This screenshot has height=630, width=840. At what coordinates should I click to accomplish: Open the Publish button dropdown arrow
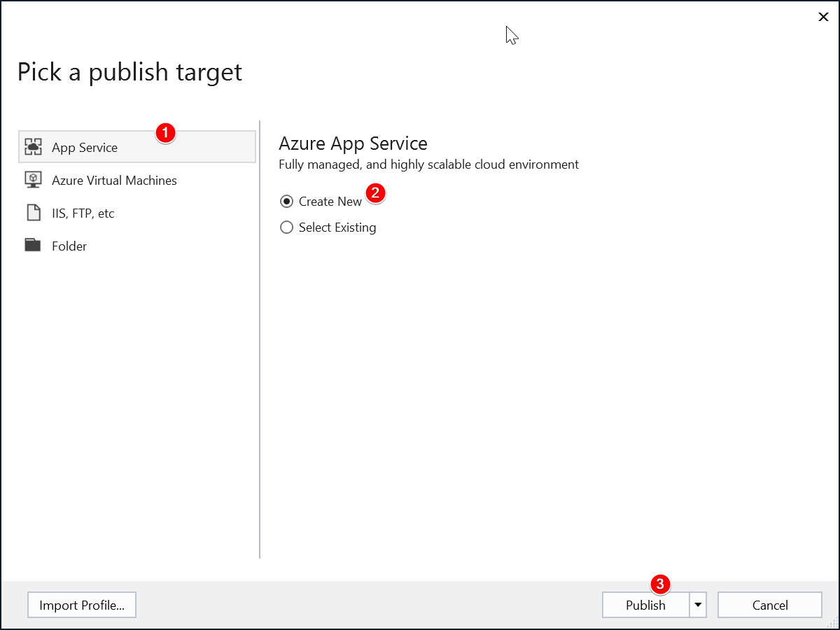[x=698, y=605]
